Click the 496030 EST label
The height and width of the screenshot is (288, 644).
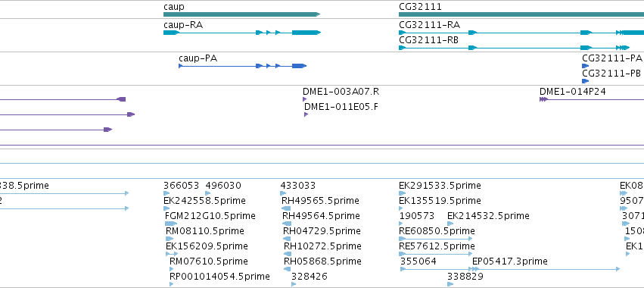pyautogui.click(x=223, y=186)
